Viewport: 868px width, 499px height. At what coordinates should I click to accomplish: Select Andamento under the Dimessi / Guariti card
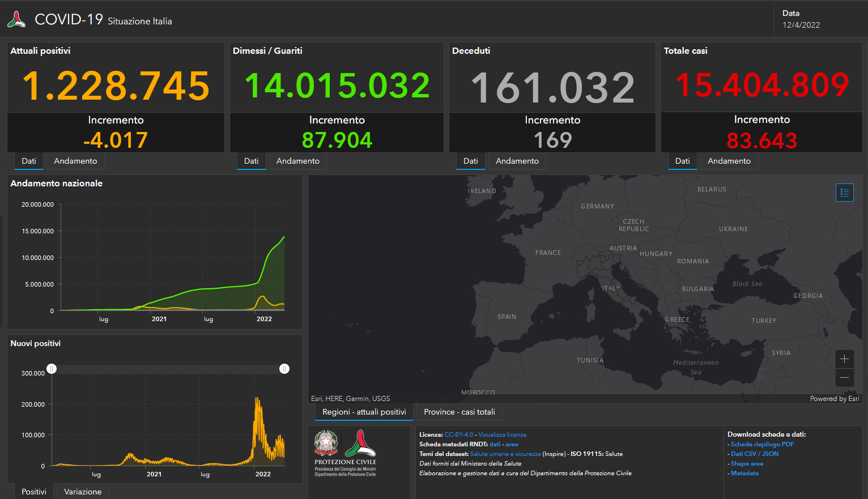[297, 161]
